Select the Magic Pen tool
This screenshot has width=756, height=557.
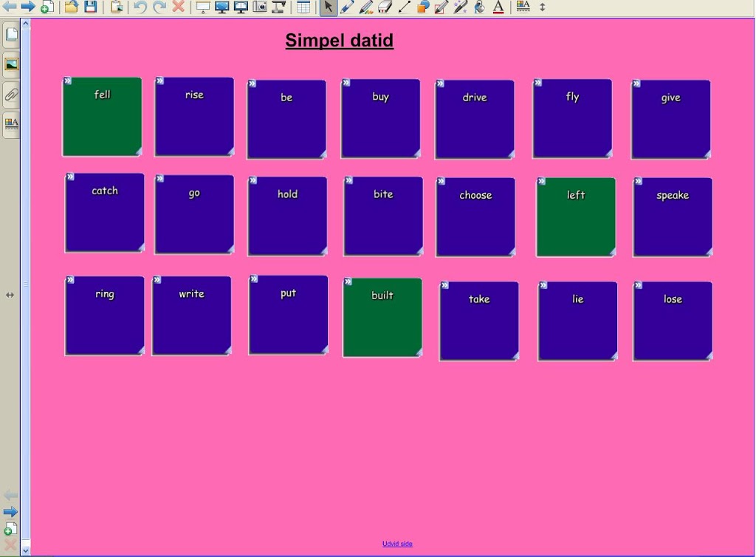point(461,7)
